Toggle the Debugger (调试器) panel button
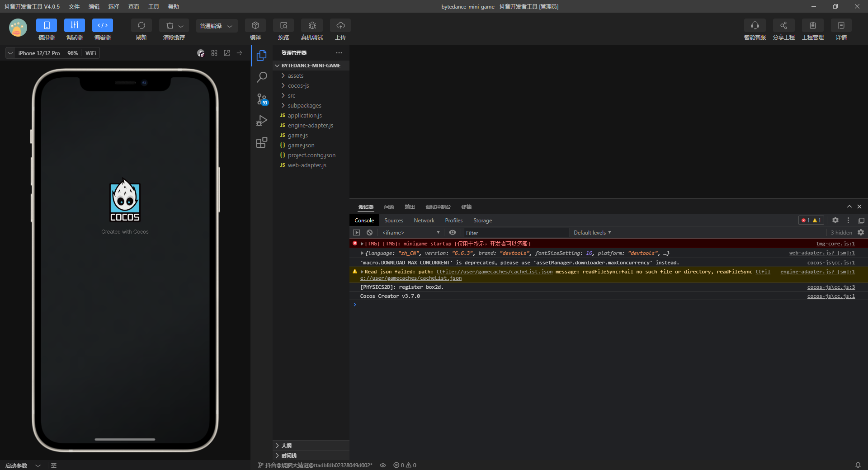Viewport: 868px width, 470px height. (75, 26)
